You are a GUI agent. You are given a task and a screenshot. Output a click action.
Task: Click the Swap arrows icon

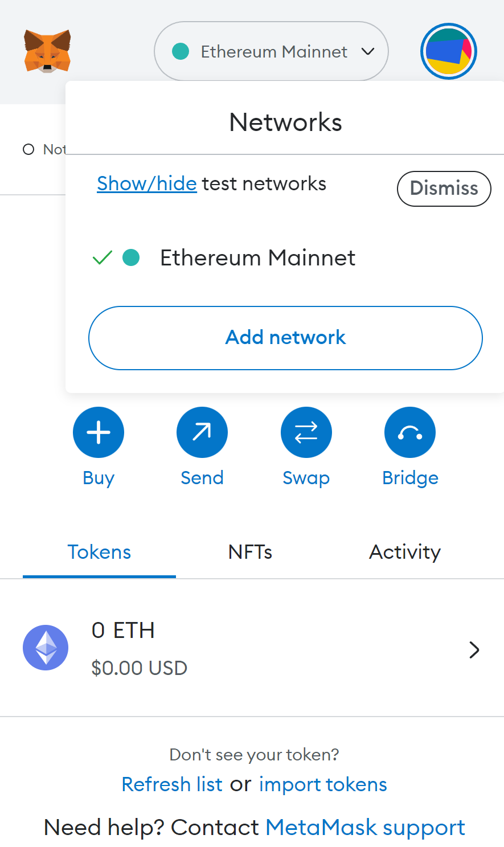(x=306, y=432)
